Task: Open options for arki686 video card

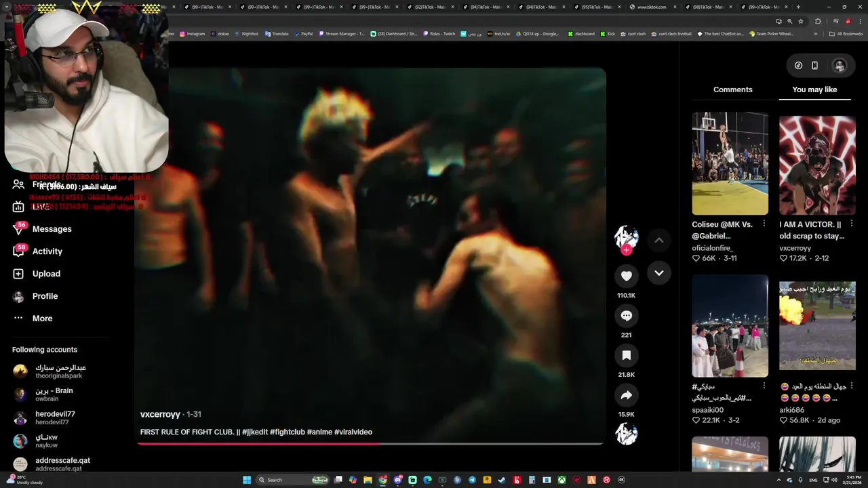Action: click(851, 386)
